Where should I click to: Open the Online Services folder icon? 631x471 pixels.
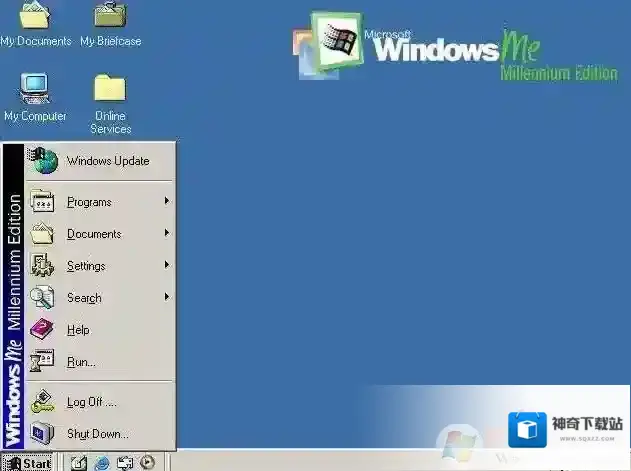coord(110,90)
